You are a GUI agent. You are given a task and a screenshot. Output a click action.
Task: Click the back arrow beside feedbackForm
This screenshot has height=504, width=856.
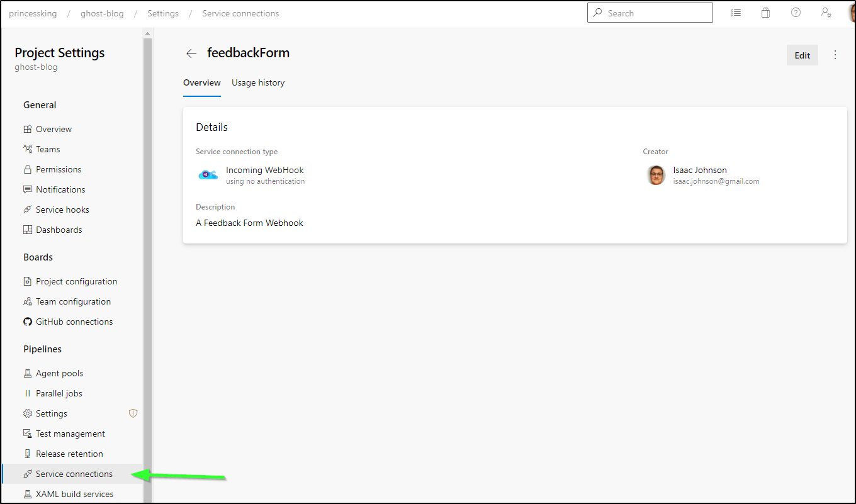point(191,53)
